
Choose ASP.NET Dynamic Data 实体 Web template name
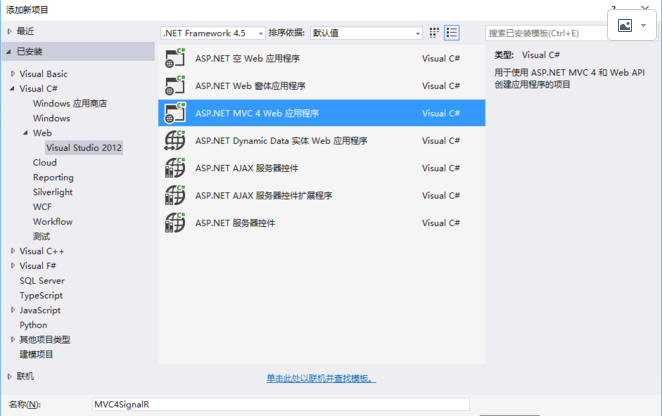point(281,141)
